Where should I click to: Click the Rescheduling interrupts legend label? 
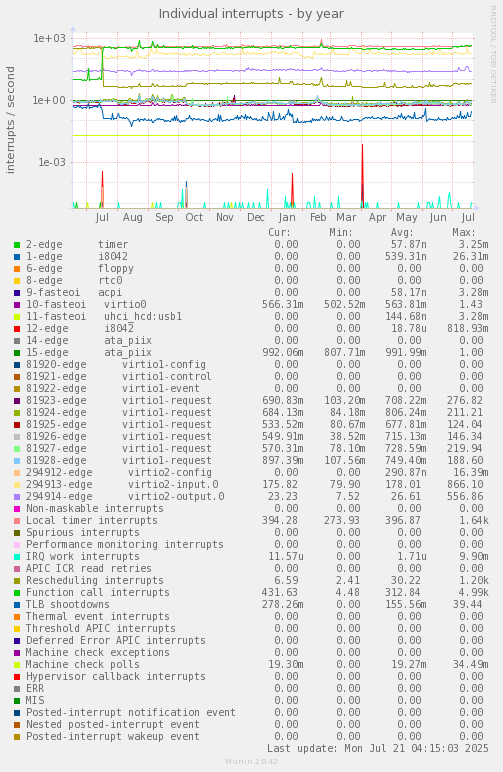point(94,580)
